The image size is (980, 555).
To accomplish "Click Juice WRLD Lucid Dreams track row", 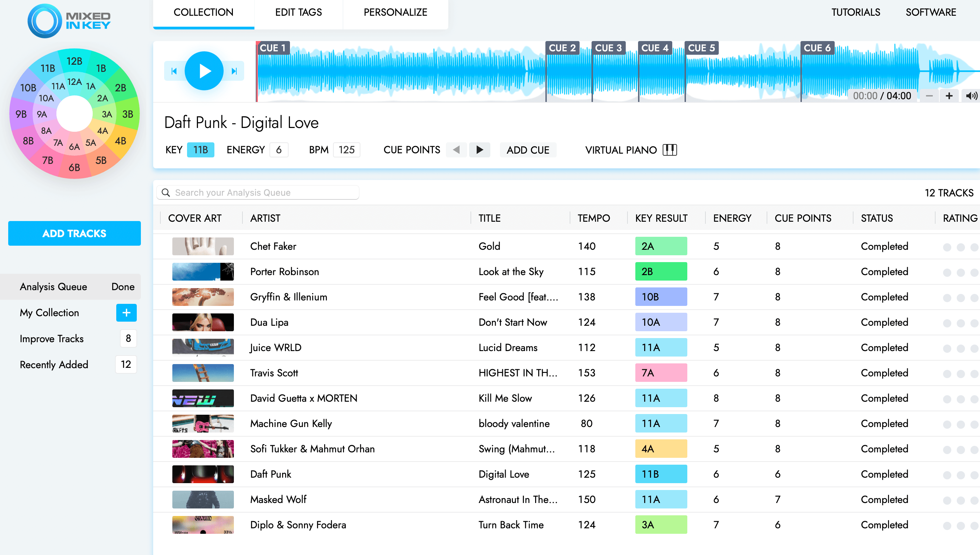I will click(x=490, y=347).
